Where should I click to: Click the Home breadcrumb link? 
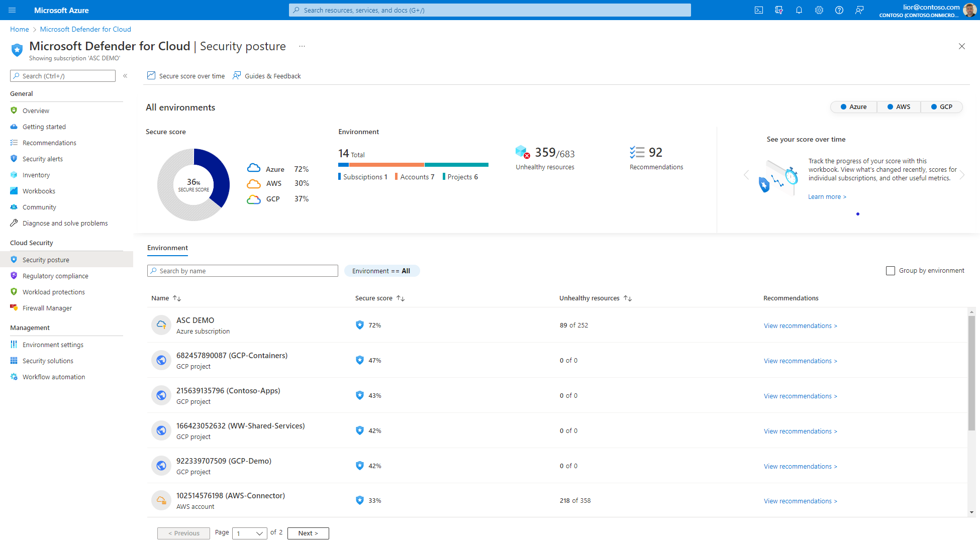(x=20, y=29)
